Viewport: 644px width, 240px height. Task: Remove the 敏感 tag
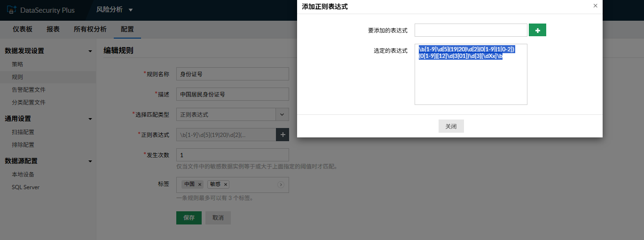pos(226,184)
